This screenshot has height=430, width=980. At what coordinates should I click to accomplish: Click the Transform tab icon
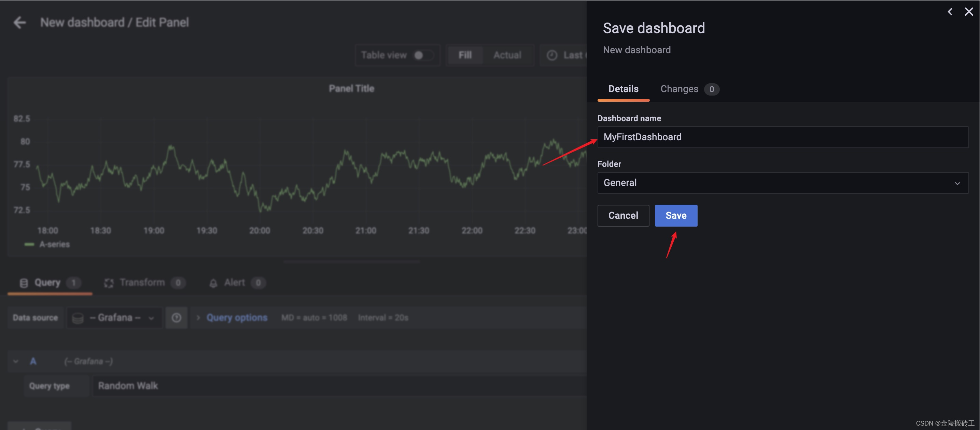[109, 283]
